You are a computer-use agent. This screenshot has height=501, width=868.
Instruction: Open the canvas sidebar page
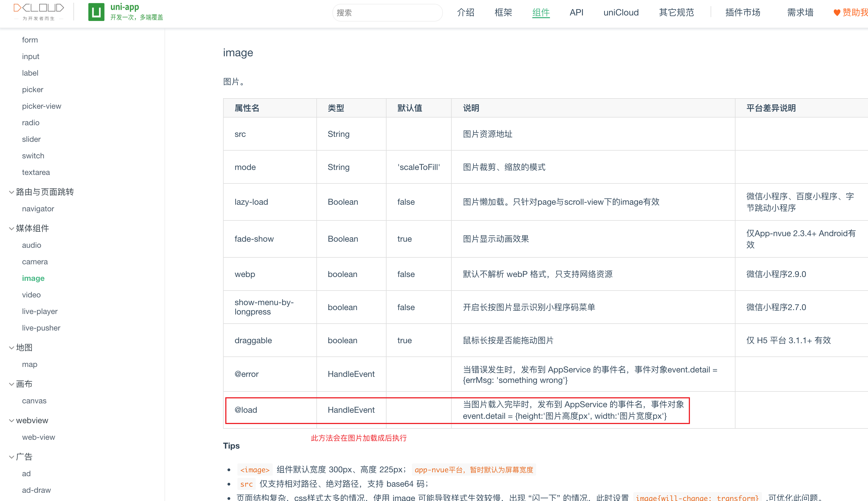pos(34,401)
